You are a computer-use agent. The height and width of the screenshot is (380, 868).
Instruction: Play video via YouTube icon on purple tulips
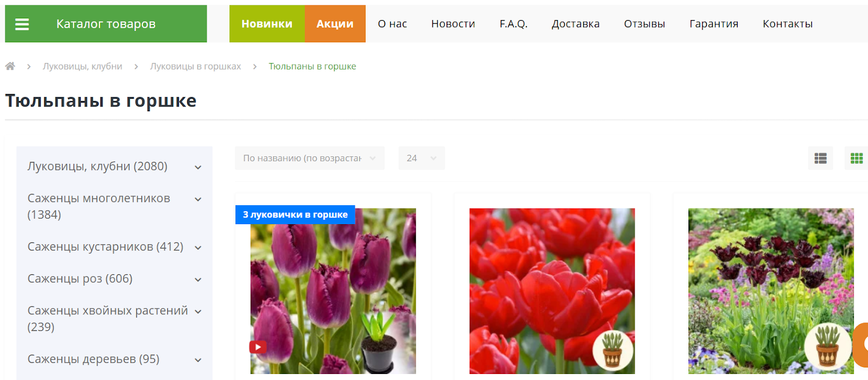click(258, 347)
